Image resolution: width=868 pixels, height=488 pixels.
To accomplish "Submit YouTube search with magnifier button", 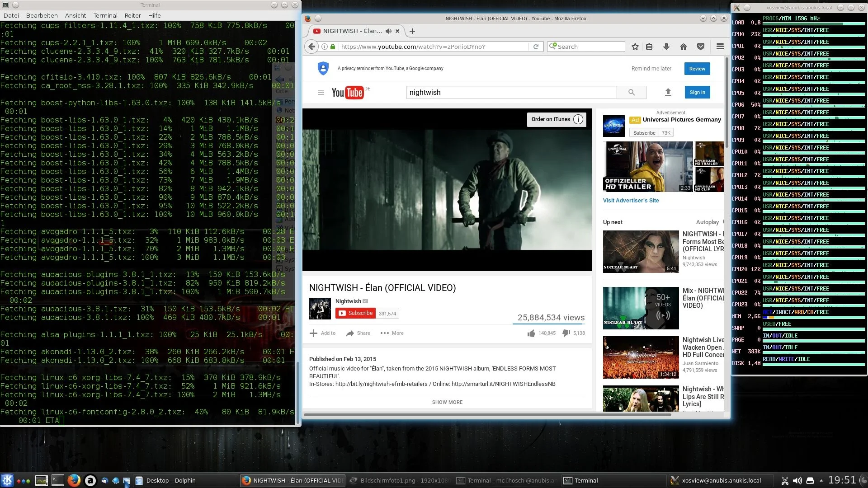I will pyautogui.click(x=632, y=92).
